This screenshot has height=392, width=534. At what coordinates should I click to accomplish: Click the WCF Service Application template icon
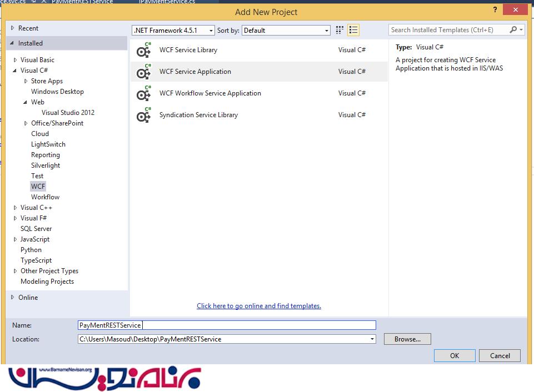tap(144, 72)
